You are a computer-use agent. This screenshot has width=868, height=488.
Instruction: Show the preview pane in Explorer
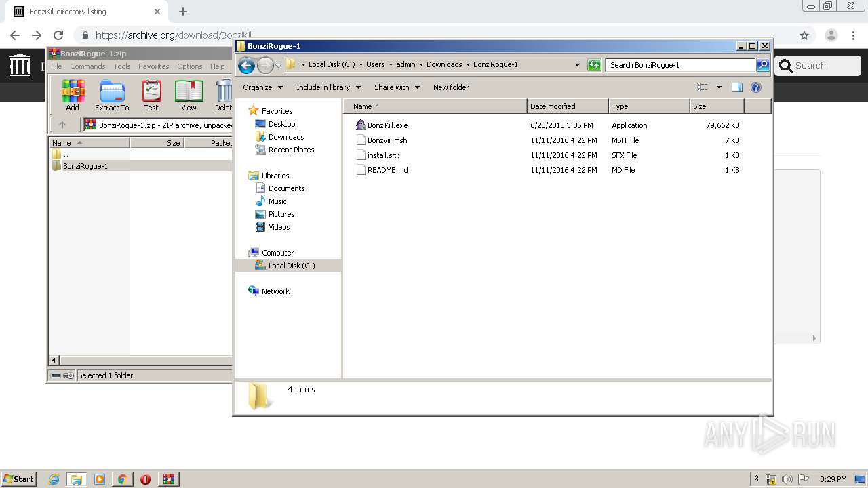737,87
